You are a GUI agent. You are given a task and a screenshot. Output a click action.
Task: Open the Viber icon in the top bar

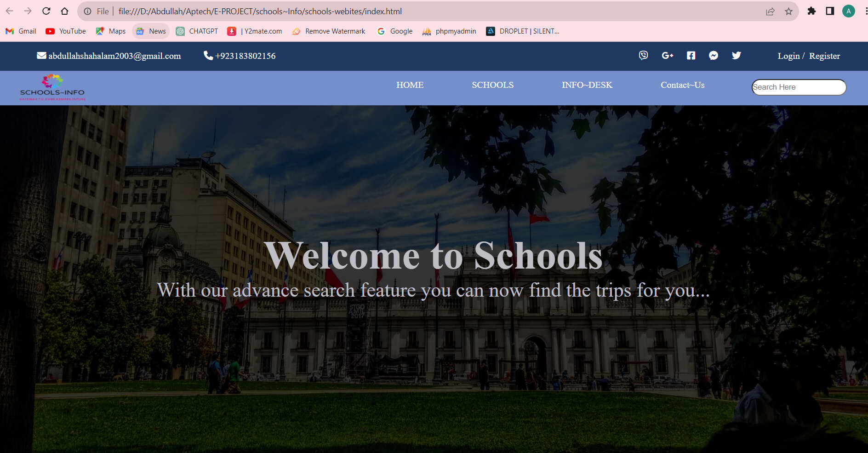[643, 56]
